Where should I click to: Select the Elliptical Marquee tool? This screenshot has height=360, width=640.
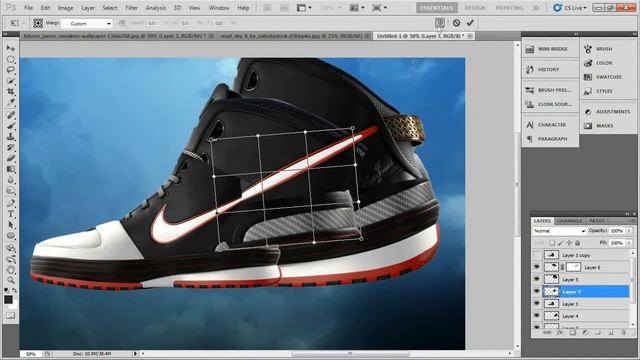pyautogui.click(x=11, y=59)
